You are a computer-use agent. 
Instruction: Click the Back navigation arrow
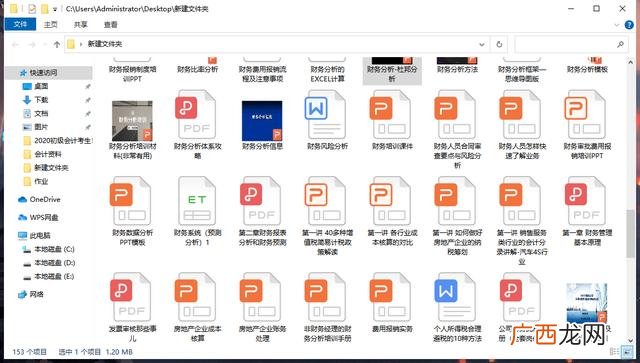[16, 44]
